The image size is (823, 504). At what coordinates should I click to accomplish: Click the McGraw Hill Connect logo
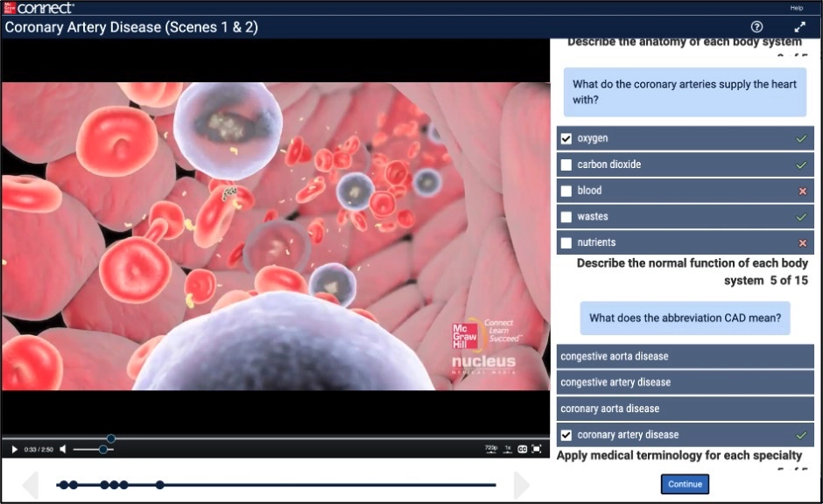click(39, 7)
